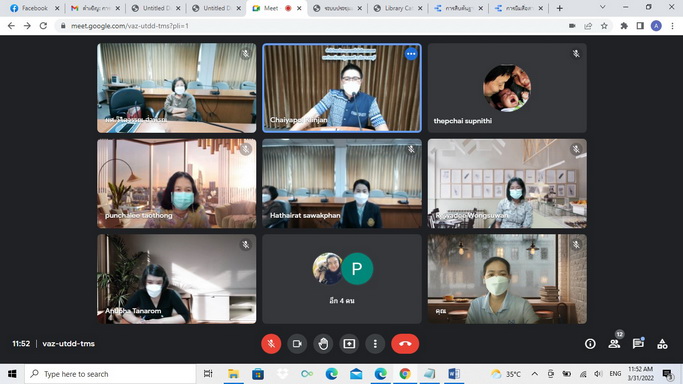The height and width of the screenshot is (384, 683).
Task: Open the browser extensions puzzle icon
Action: pyautogui.click(x=624, y=26)
